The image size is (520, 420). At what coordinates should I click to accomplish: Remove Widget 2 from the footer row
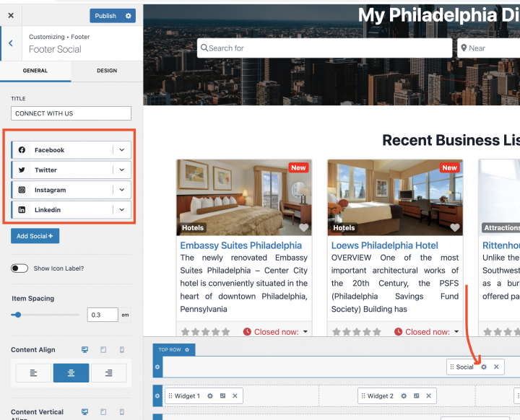coord(428,396)
